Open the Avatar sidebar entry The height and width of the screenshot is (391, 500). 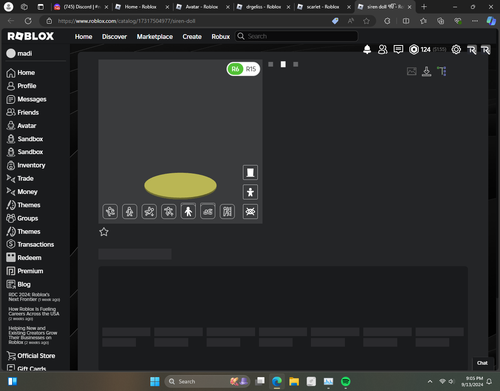(21, 126)
